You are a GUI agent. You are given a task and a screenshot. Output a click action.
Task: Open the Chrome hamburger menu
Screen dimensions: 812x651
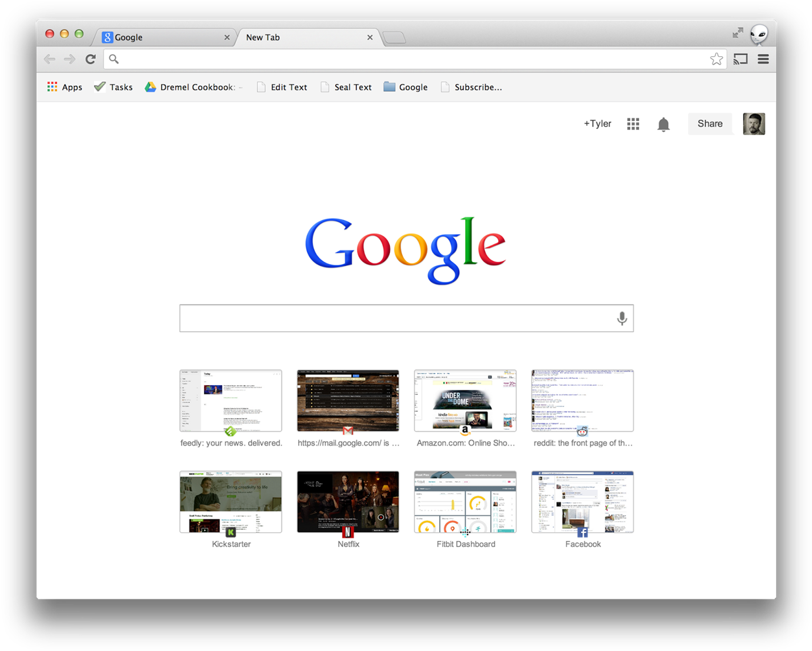point(763,59)
